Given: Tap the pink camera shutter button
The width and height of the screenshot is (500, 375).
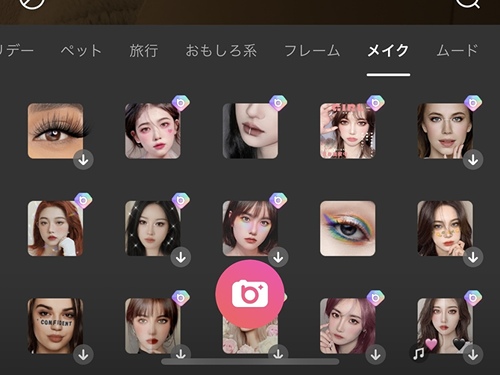Looking at the screenshot, I should point(250,294).
